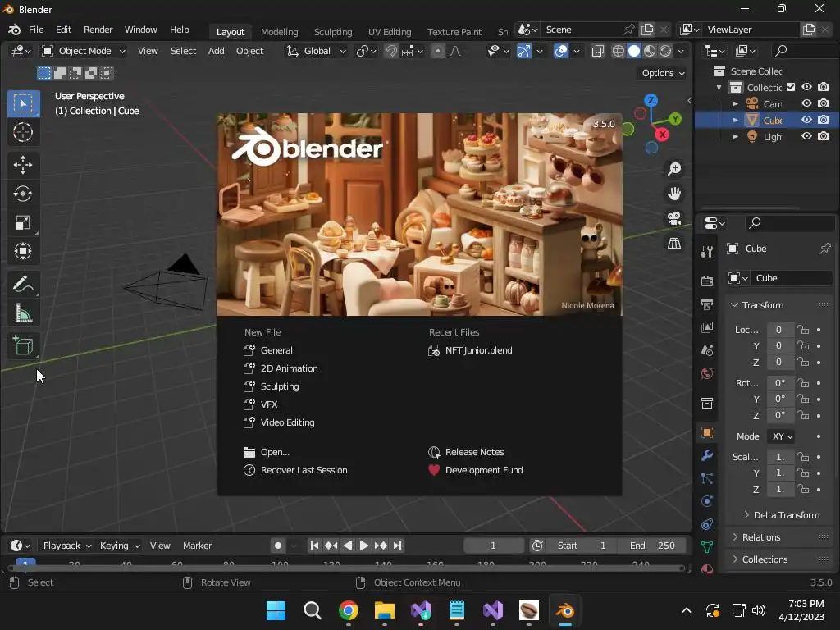Viewport: 840px width, 630px height.
Task: Click the Pan view hand icon
Action: coord(674,194)
